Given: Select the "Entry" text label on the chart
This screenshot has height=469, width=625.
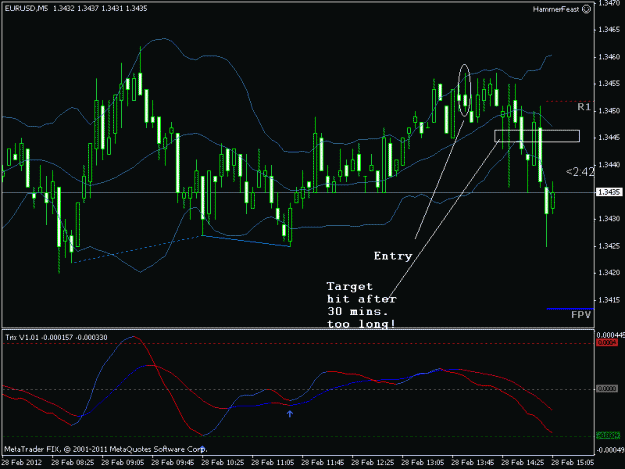Looking at the screenshot, I should tap(393, 256).
